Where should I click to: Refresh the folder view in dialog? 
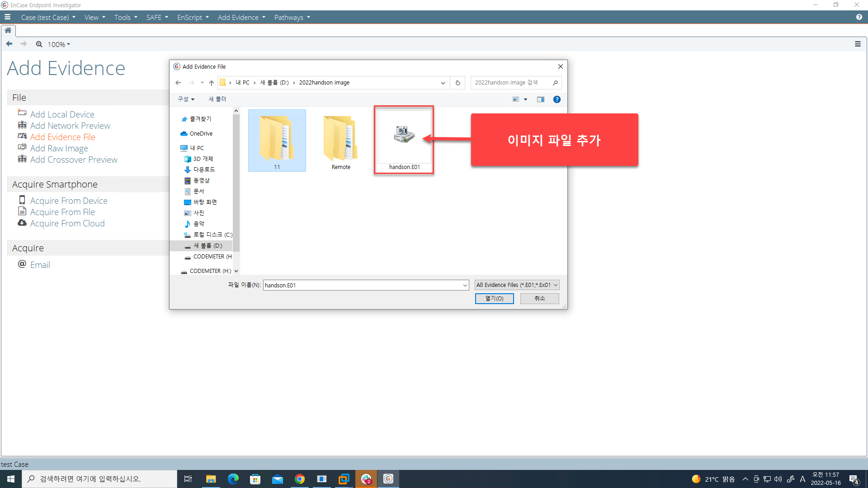pos(458,83)
